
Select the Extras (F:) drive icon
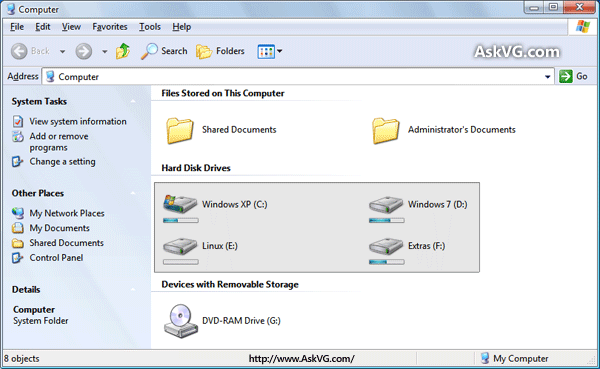click(386, 246)
